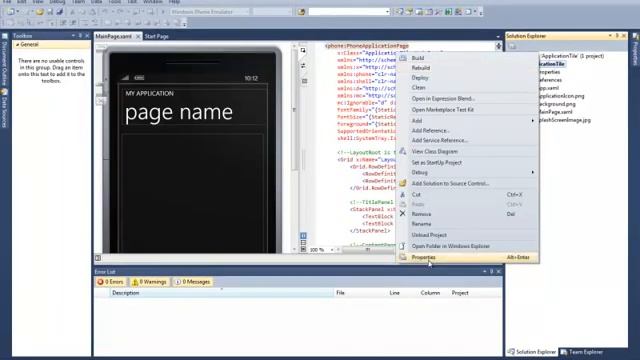The width and height of the screenshot is (640, 360).
Task: Switch to horizontal split view
Action: pos(303,242)
